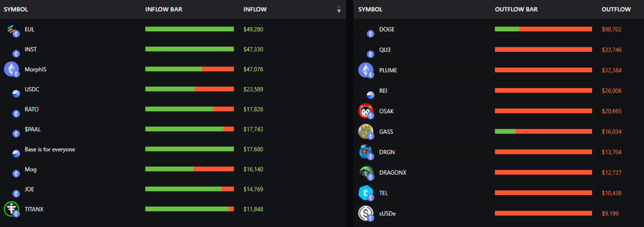Click the $PAAL token chain icon
Viewport: 644px width, 227px height.
pos(16,133)
